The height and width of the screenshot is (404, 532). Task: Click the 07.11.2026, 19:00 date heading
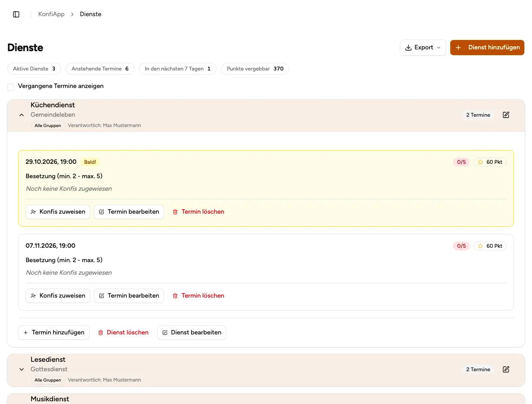tap(51, 246)
